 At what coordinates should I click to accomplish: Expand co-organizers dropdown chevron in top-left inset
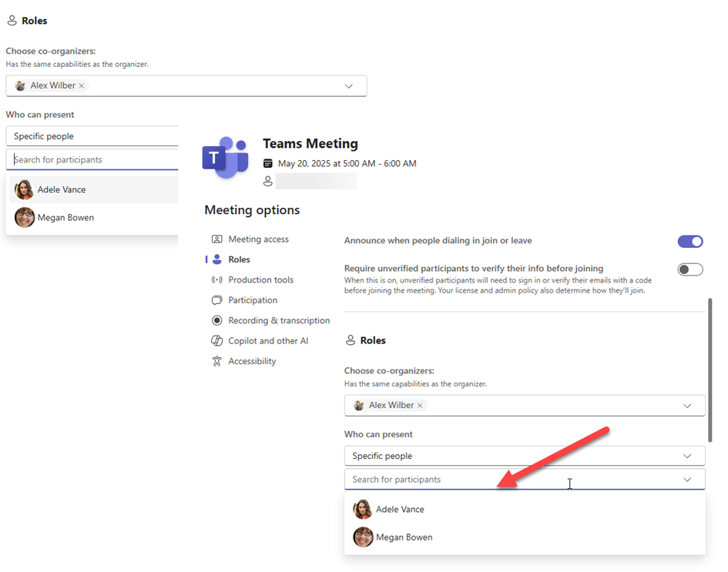click(x=349, y=86)
